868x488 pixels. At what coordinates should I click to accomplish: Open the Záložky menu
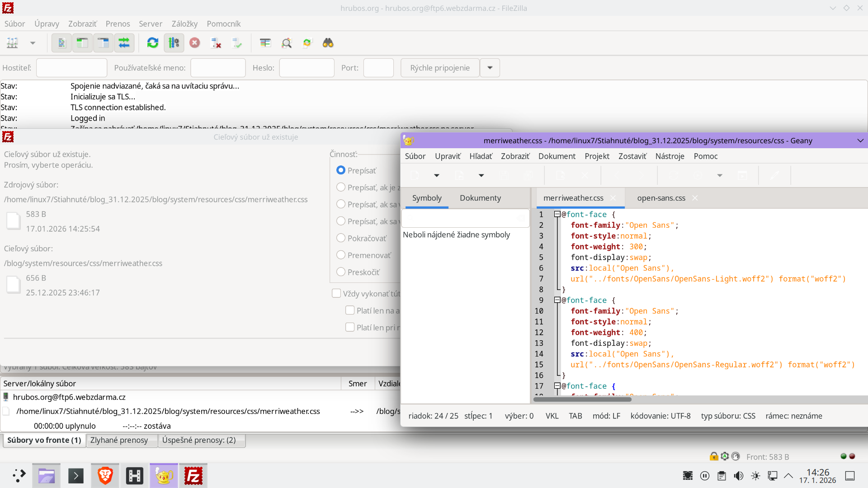coord(184,23)
